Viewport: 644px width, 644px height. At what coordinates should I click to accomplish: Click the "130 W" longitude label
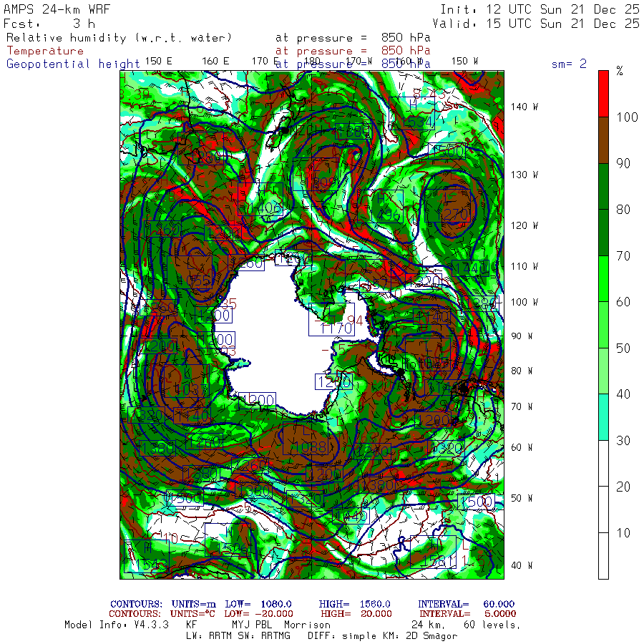coord(524,175)
